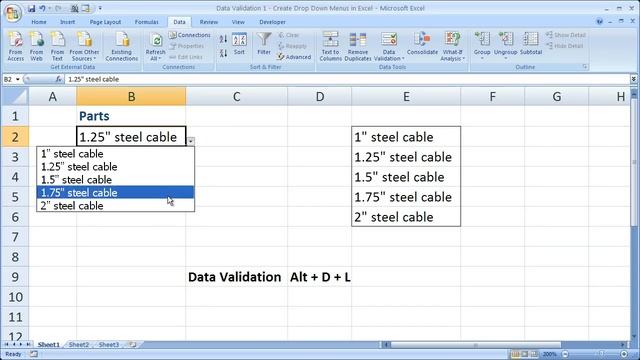Open the Office button menu

12,12
